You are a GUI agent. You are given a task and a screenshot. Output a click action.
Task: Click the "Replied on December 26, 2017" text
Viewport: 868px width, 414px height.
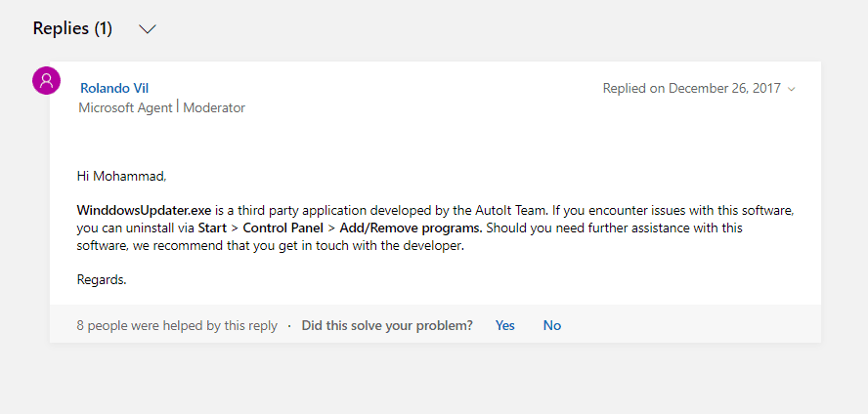[x=691, y=88]
